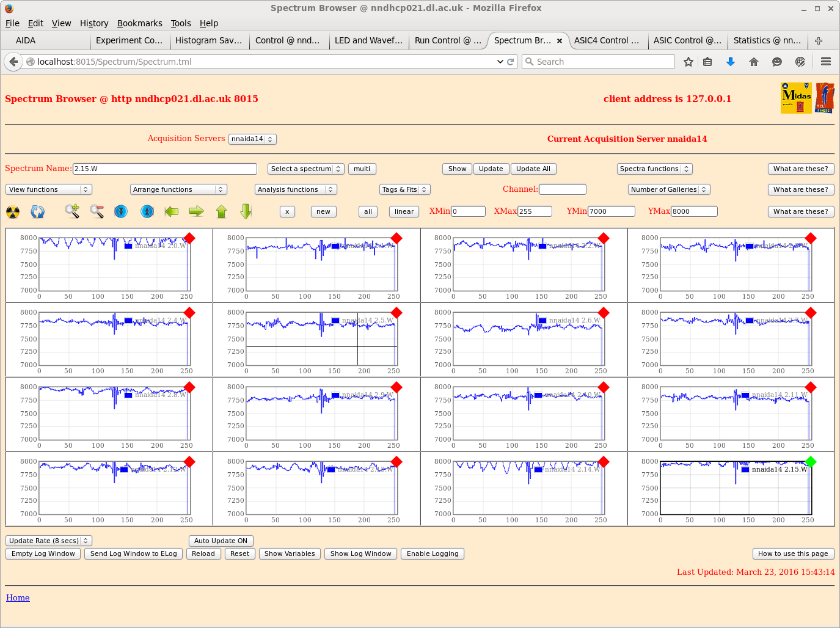The height and width of the screenshot is (628, 840).
Task: Expand the Analysis functions dropdown
Action: tap(296, 190)
